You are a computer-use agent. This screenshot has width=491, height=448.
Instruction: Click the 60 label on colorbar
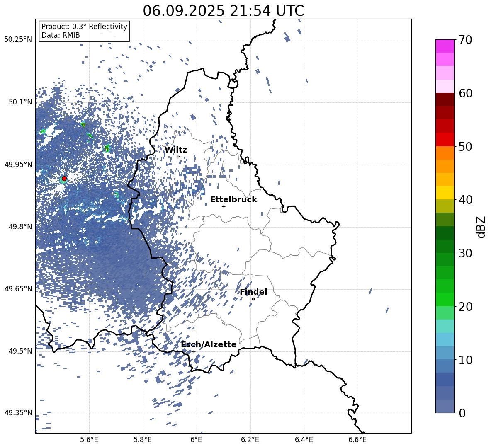(466, 93)
